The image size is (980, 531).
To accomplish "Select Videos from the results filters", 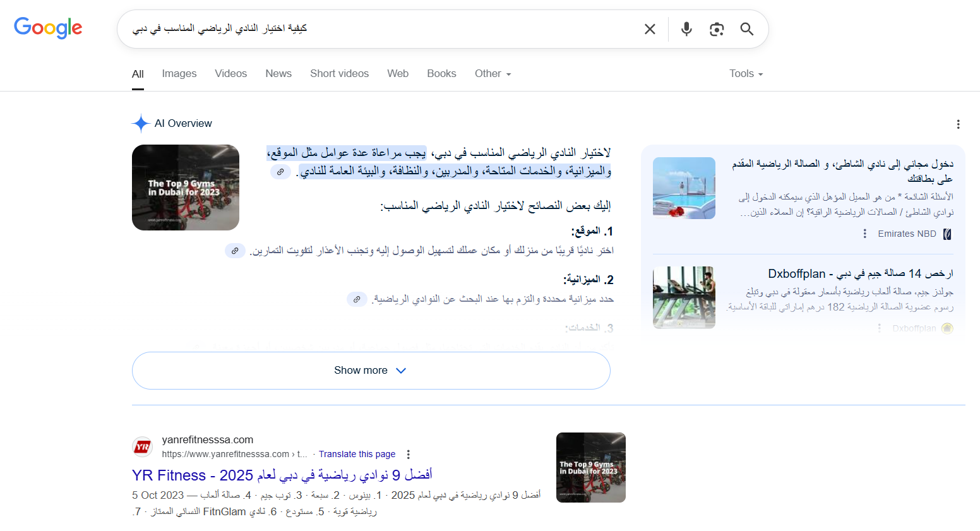I will click(x=230, y=73).
